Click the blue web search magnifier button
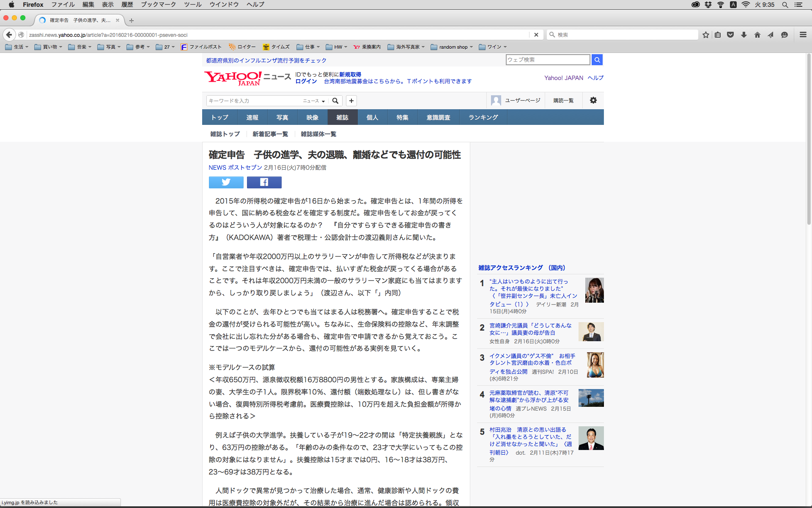The height and width of the screenshot is (508, 812). pyautogui.click(x=597, y=60)
